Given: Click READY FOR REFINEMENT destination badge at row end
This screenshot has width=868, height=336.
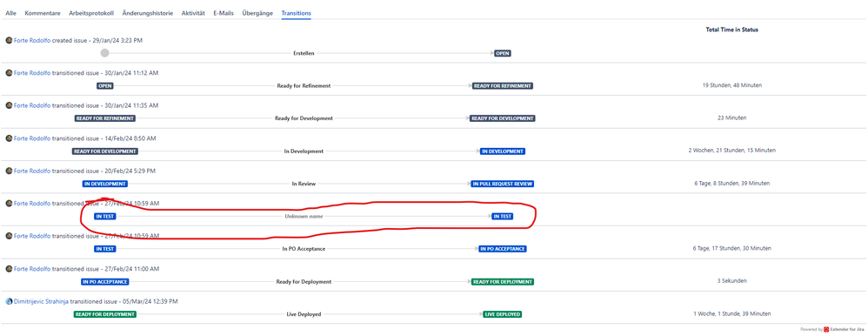Looking at the screenshot, I should (503, 86).
